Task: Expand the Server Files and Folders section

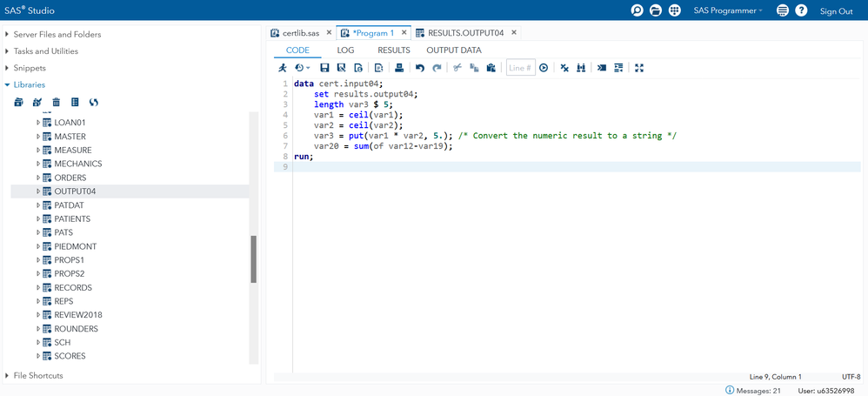Action: 8,35
